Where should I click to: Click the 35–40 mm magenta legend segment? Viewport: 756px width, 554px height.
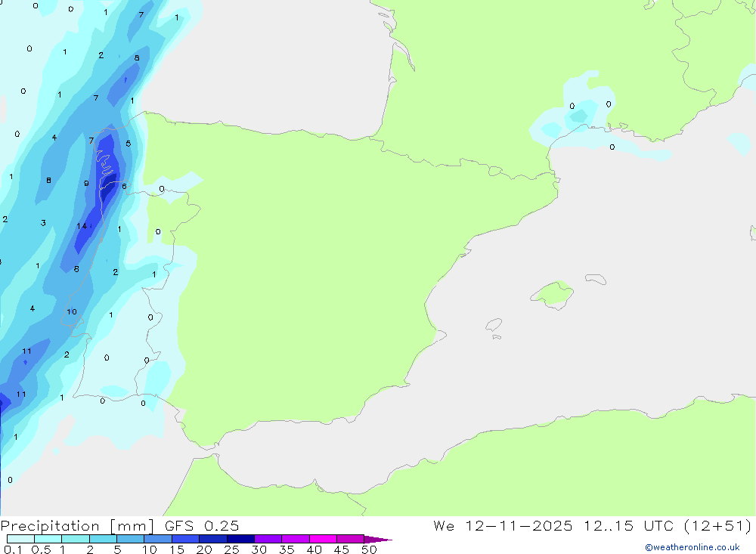(296, 539)
